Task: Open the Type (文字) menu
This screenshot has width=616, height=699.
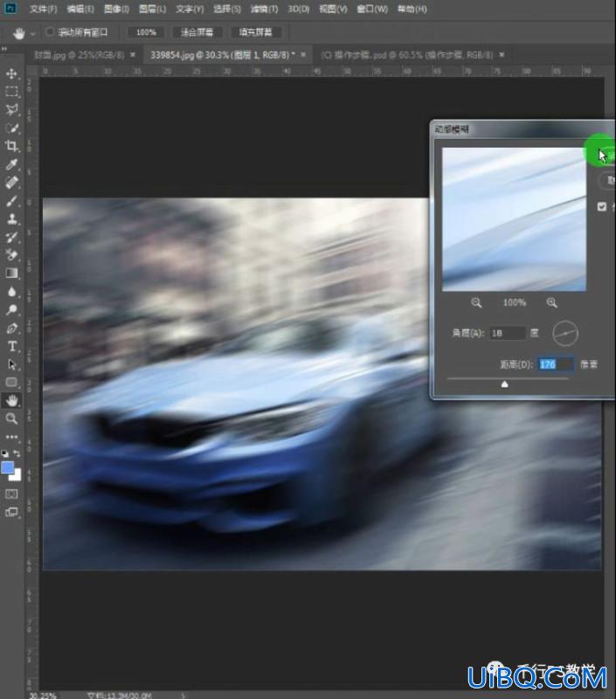Action: 190,9
